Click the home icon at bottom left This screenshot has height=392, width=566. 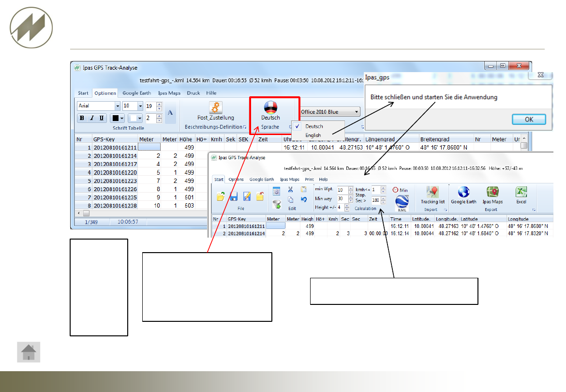coord(29,352)
